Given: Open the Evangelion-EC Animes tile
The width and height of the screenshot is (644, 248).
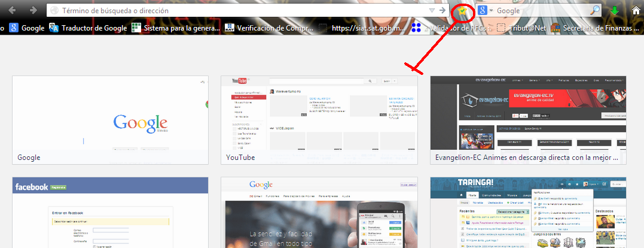Looking at the screenshot, I should pyautogui.click(x=528, y=120).
